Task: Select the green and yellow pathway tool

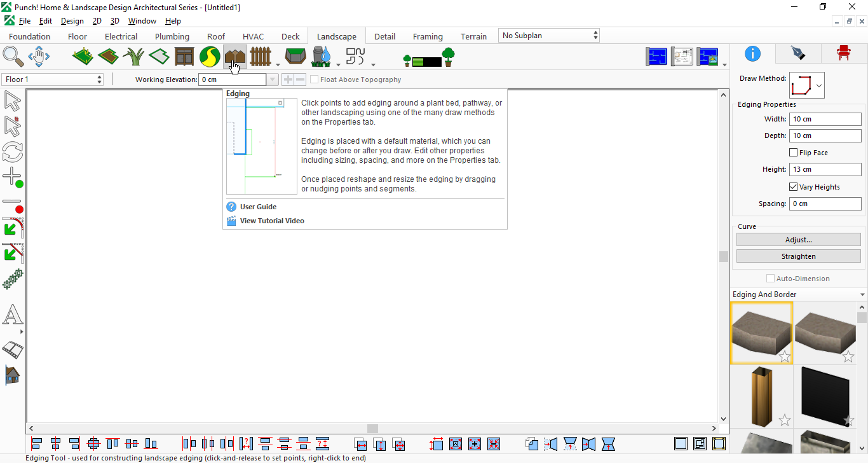Action: (x=210, y=57)
